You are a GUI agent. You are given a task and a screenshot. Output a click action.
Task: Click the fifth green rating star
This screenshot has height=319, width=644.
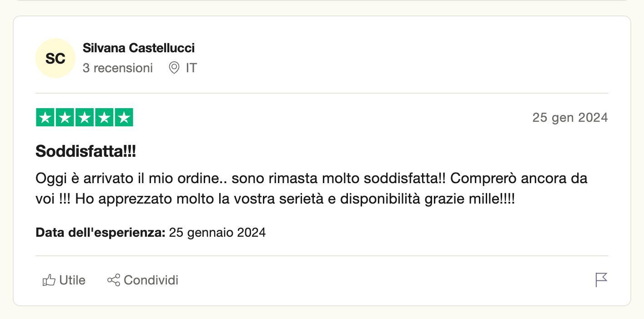click(x=124, y=118)
